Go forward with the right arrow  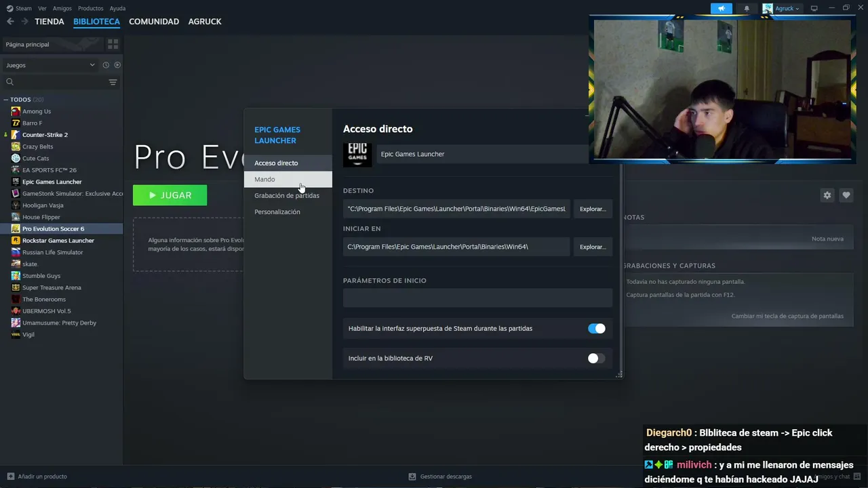click(25, 22)
